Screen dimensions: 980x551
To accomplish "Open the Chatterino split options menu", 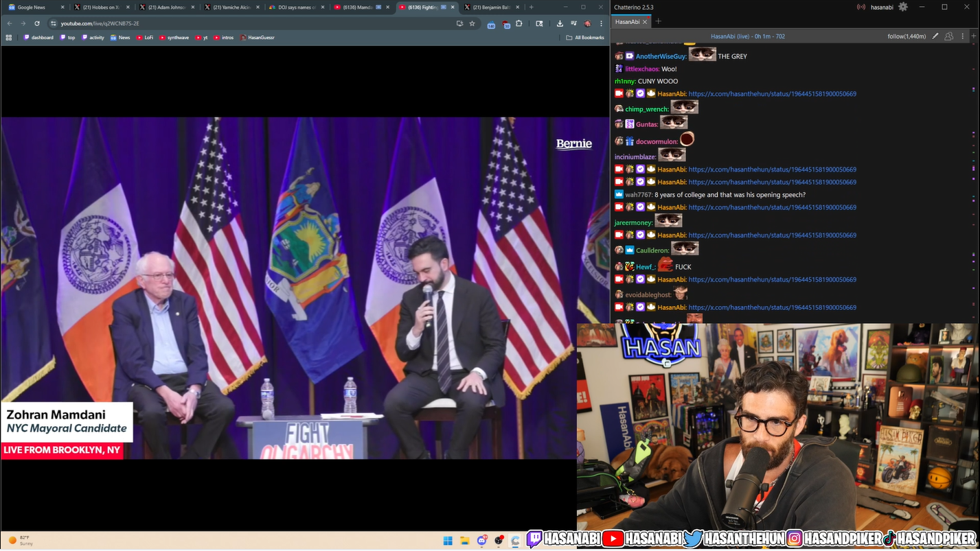I will pyautogui.click(x=962, y=36).
